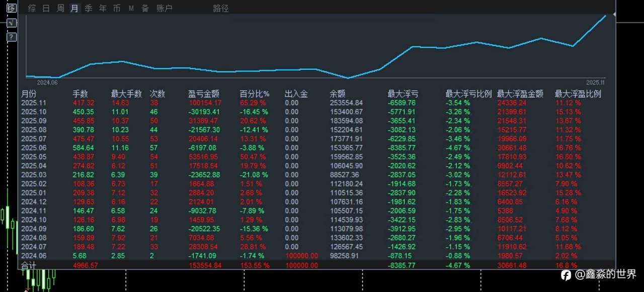
Task: Select the 2025.11 monthly data row
Action: [33, 103]
